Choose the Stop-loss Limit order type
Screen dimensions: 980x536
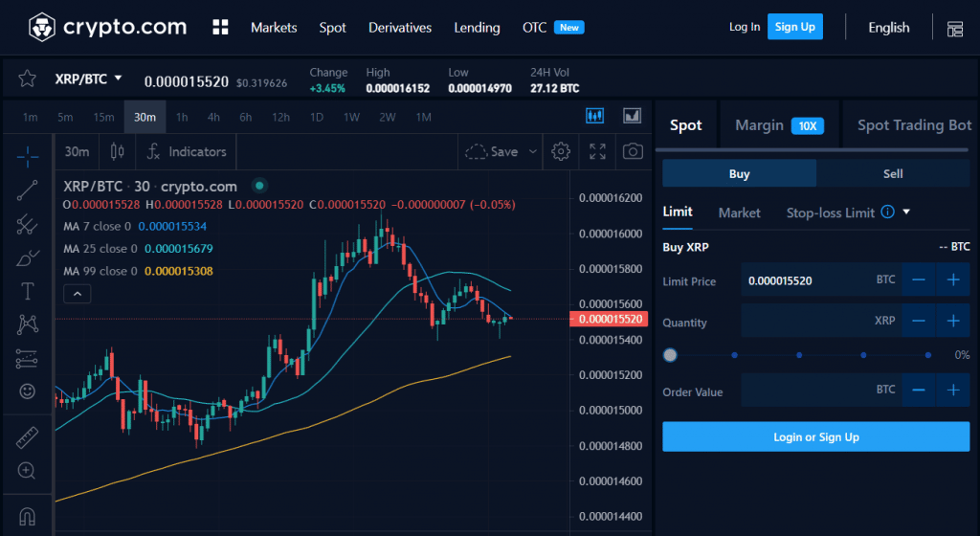[x=830, y=212]
